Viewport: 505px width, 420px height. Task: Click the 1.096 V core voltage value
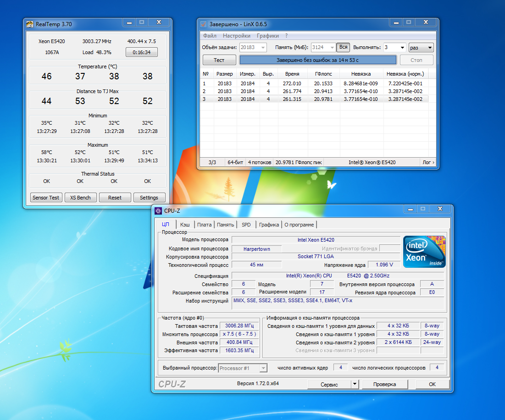pos(384,265)
